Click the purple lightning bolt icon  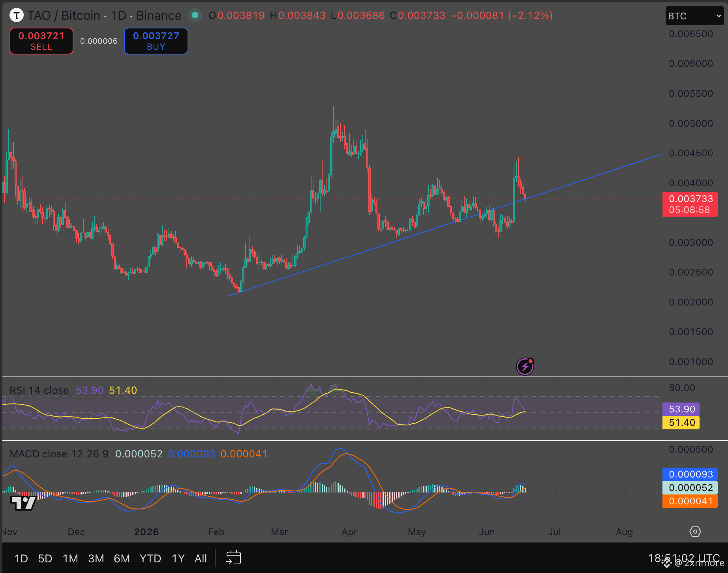(525, 366)
